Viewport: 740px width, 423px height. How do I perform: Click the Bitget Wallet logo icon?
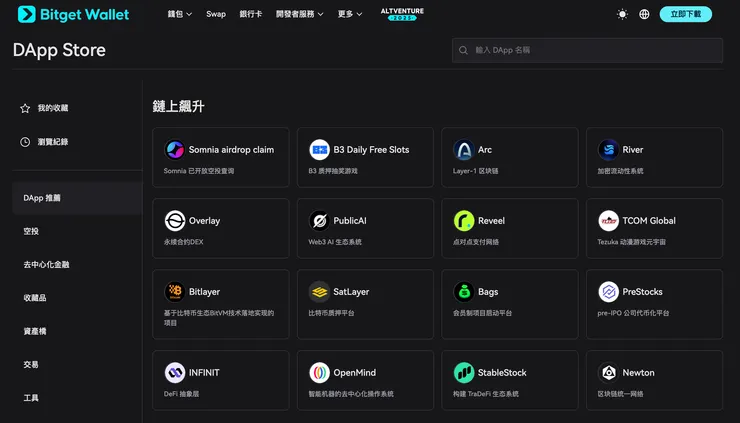point(27,14)
